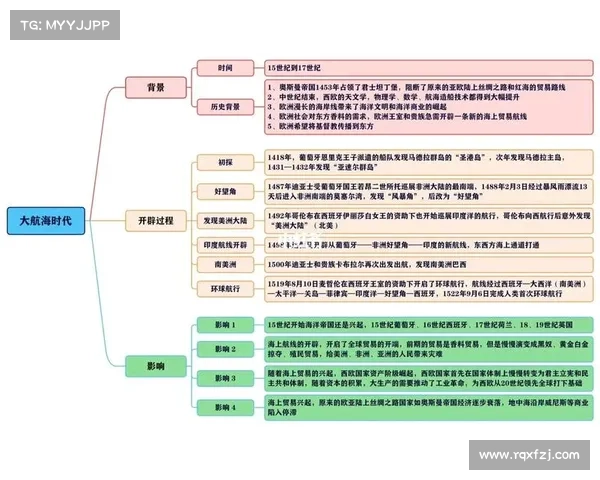
Task: Choose the 南美洲 sub-node
Action: (225, 264)
